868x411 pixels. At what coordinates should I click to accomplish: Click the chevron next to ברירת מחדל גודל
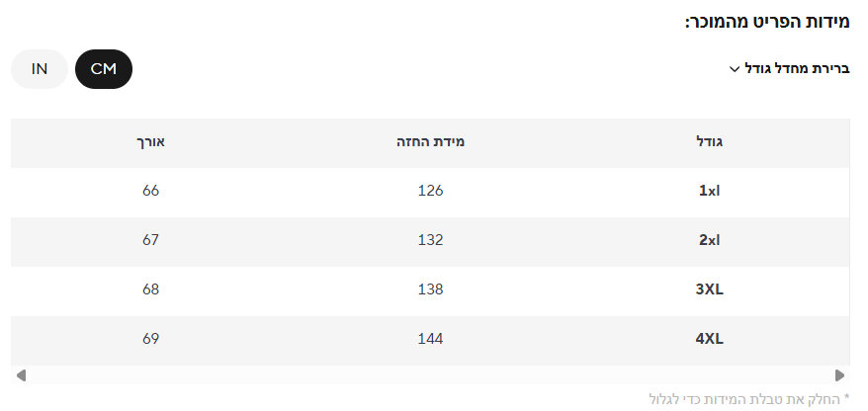pyautogui.click(x=734, y=69)
